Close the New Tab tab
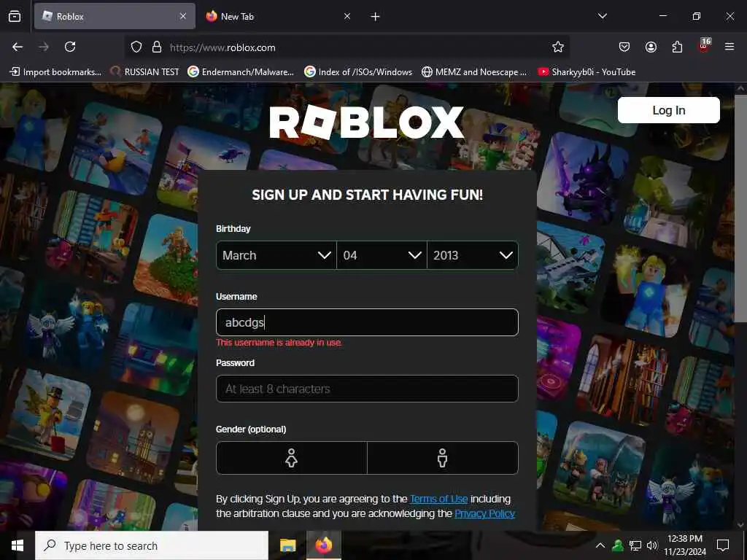 click(x=347, y=16)
